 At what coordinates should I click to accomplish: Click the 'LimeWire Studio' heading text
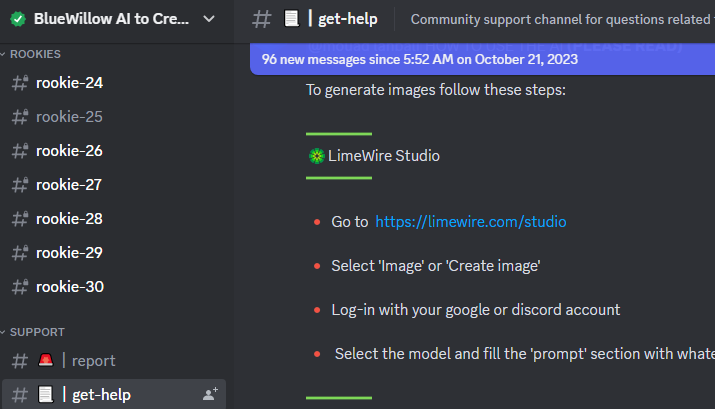(384, 156)
